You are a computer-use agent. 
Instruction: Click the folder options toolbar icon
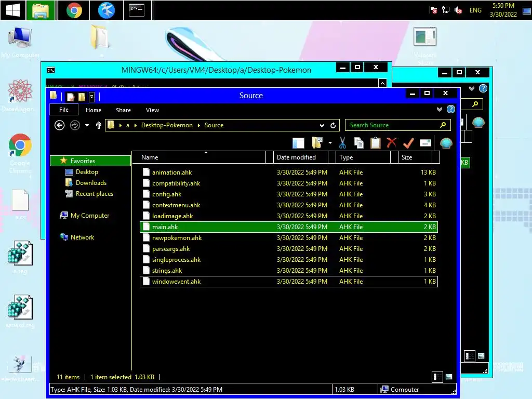[x=317, y=143]
